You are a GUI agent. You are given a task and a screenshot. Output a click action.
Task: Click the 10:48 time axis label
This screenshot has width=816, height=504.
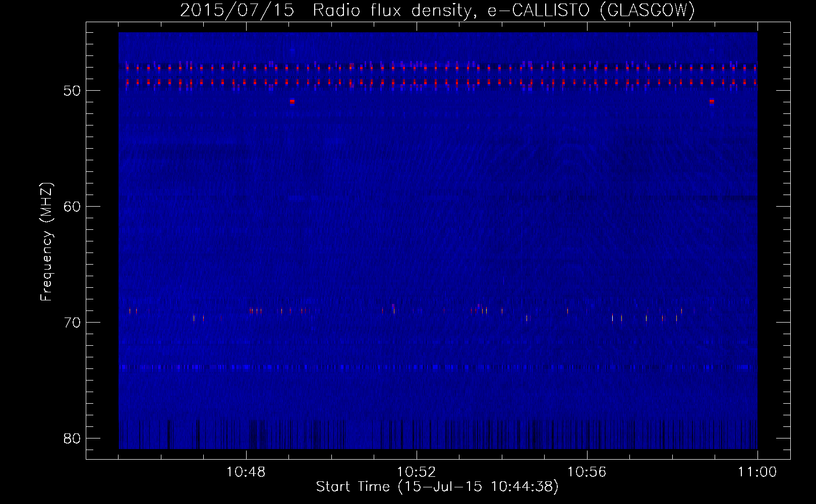(x=246, y=472)
